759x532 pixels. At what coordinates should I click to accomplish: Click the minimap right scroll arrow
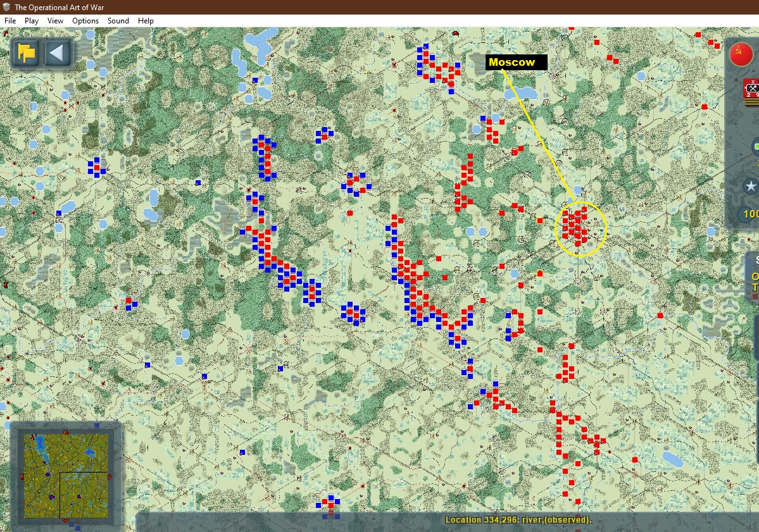point(110,476)
